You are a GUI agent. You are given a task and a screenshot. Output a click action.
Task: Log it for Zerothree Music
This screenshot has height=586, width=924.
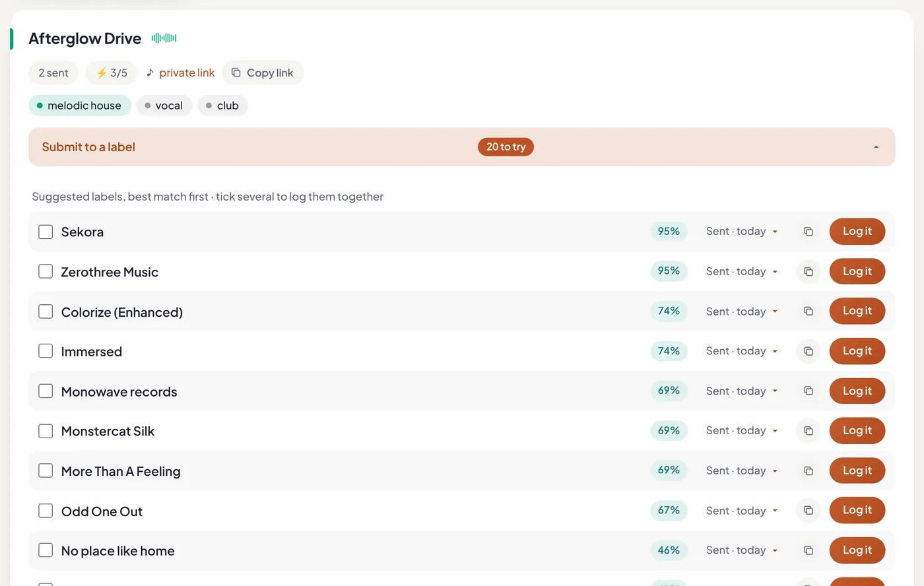tap(857, 271)
